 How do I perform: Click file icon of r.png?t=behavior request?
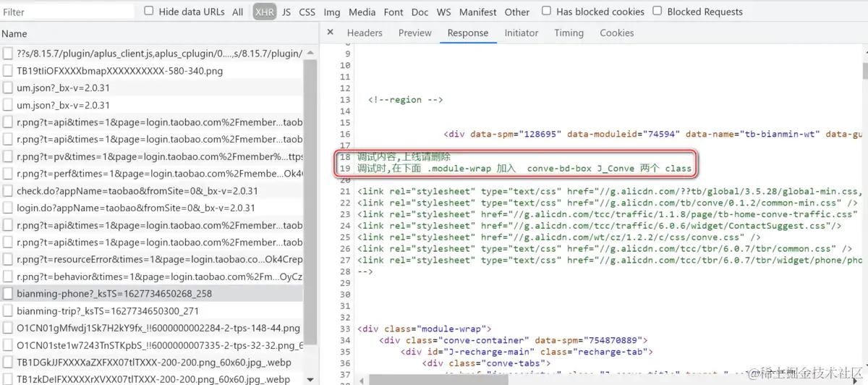click(x=8, y=276)
